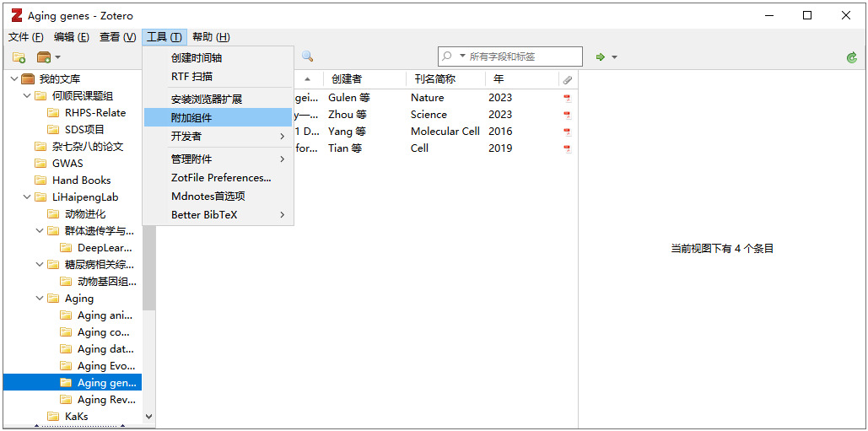Open the locate arrow's dropdown caret
This screenshot has height=431, width=868.
tap(614, 57)
